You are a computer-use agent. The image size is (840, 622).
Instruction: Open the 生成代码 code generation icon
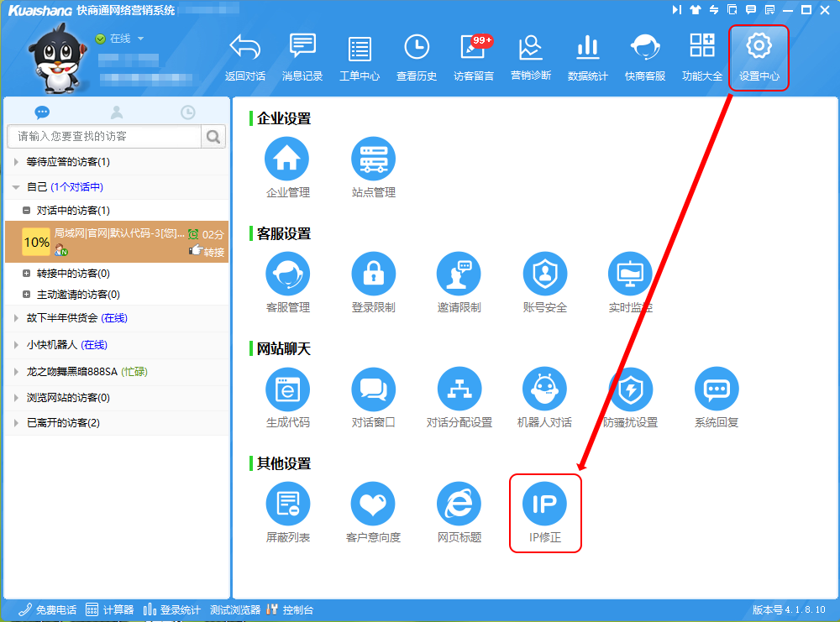[287, 389]
